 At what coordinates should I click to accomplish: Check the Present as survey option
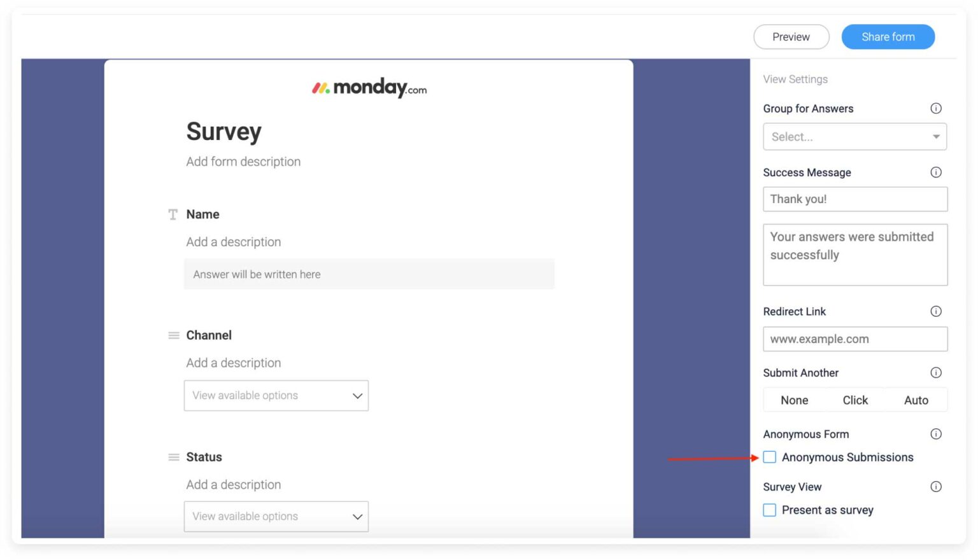pyautogui.click(x=769, y=510)
